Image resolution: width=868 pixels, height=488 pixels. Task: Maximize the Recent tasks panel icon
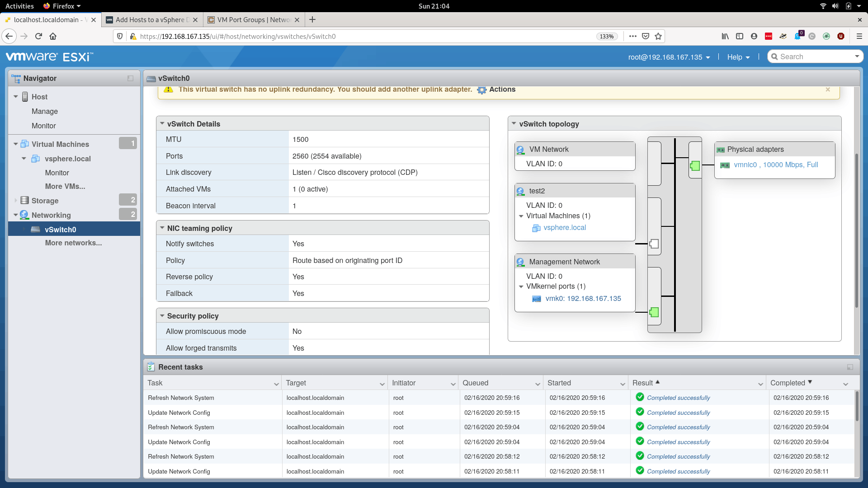click(850, 367)
